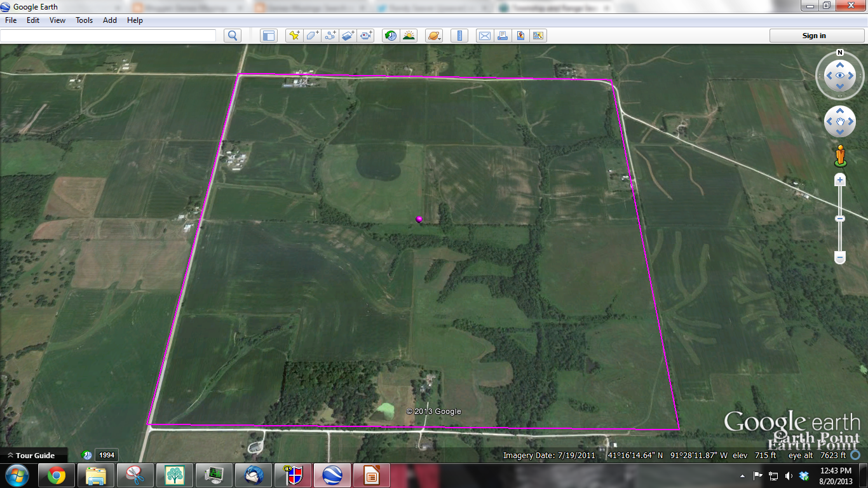The image size is (868, 488).
Task: Email the current view
Action: click(x=484, y=36)
